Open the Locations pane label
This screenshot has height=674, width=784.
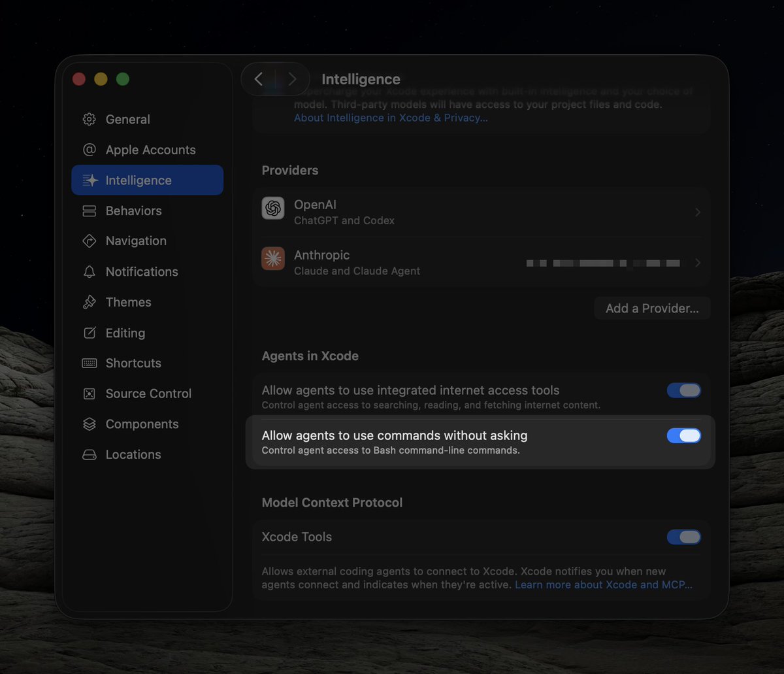point(133,454)
